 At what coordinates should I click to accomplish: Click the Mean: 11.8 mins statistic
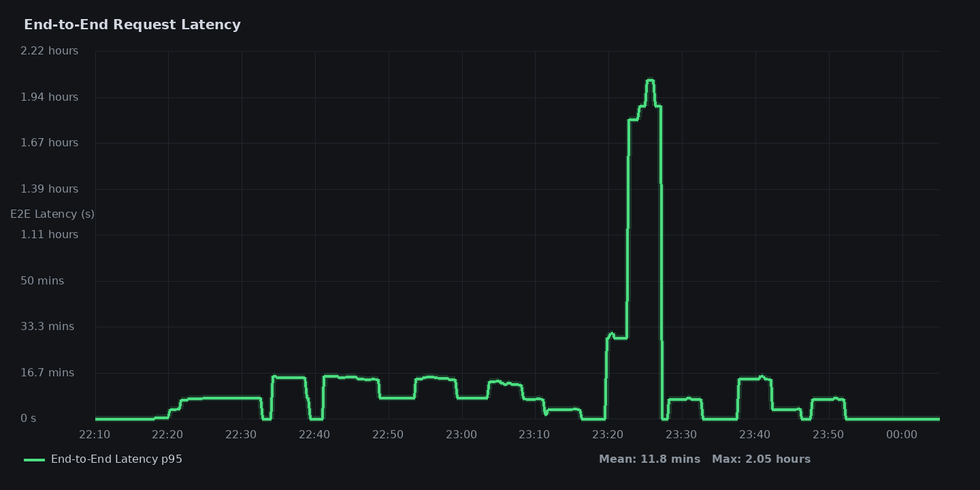click(649, 459)
